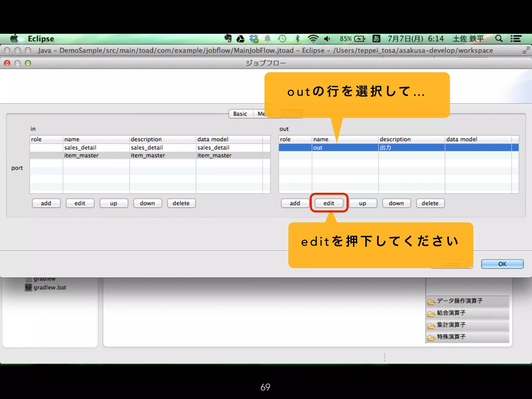
Task: Click up button under the in table
Action: [x=114, y=203]
